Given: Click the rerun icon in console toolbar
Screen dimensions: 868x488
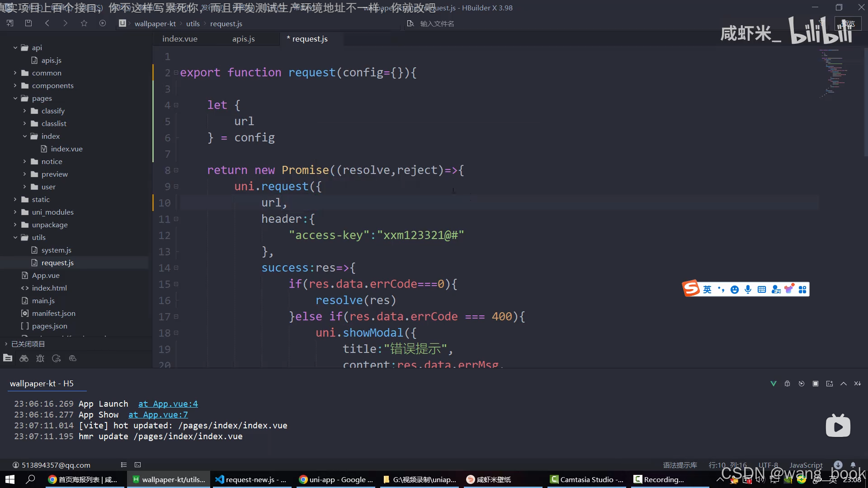Looking at the screenshot, I should tap(802, 384).
